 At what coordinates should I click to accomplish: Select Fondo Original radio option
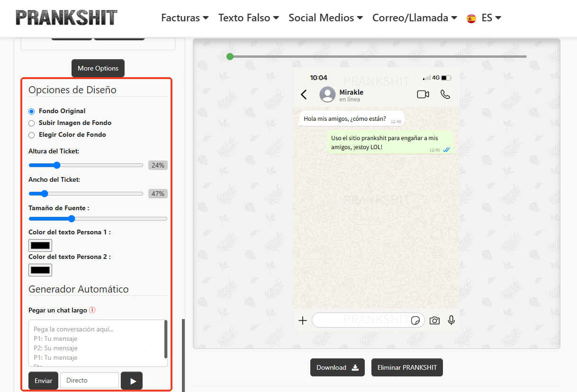click(x=32, y=111)
